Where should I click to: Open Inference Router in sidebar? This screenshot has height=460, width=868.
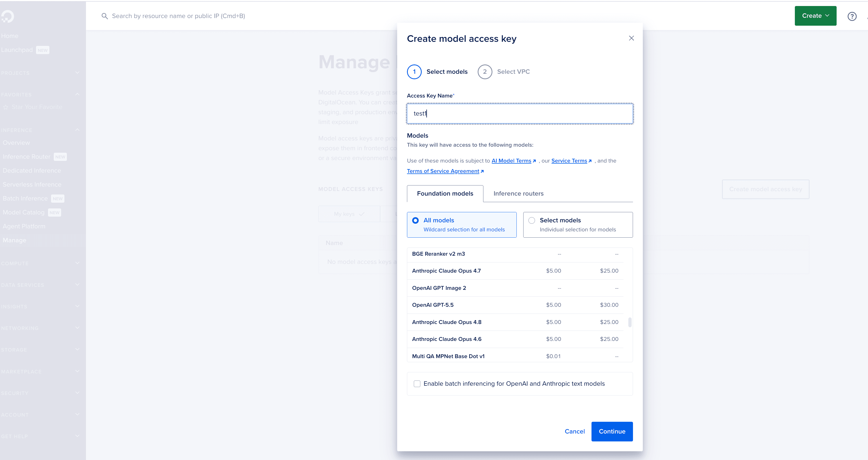click(26, 157)
